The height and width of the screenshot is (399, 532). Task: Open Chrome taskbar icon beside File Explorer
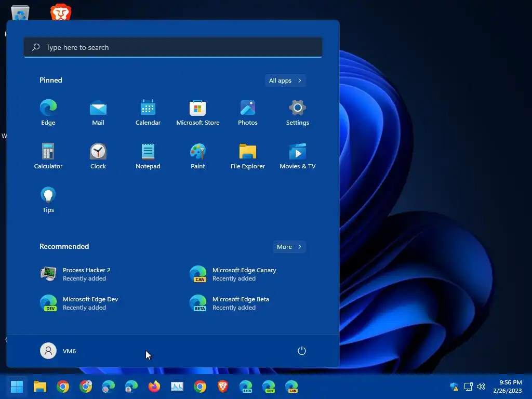click(x=63, y=387)
